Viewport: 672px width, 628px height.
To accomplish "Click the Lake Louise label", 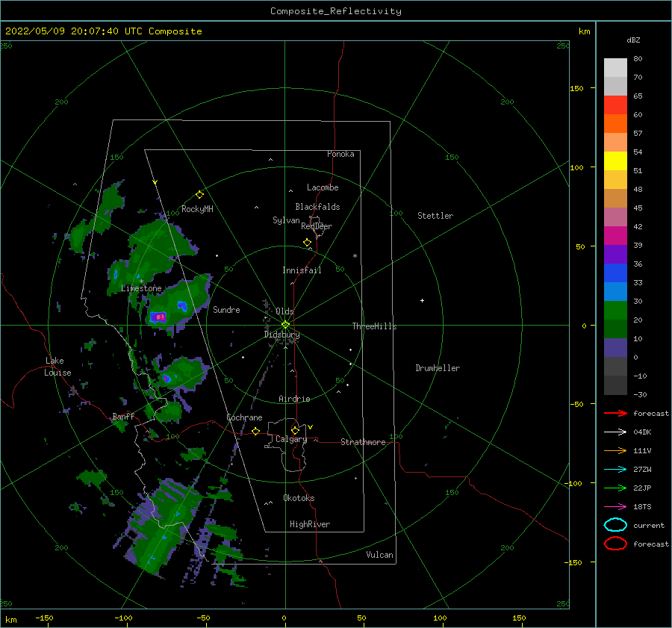I will pyautogui.click(x=57, y=367).
